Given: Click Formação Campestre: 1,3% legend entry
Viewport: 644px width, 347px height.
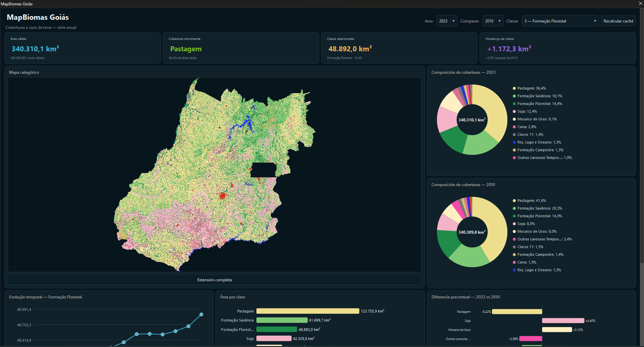Looking at the screenshot, I should (x=538, y=150).
